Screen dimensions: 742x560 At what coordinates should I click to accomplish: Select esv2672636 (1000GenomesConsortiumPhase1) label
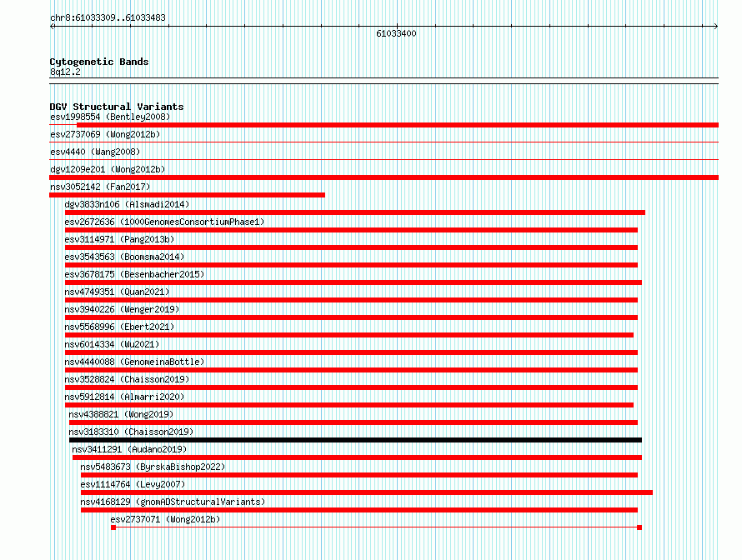tap(165, 222)
